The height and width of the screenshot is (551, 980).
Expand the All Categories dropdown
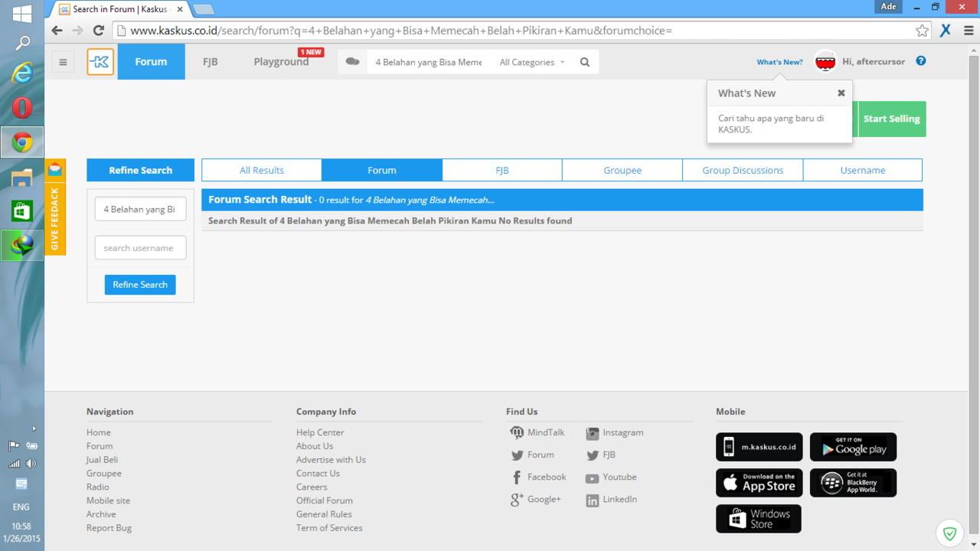(x=532, y=63)
